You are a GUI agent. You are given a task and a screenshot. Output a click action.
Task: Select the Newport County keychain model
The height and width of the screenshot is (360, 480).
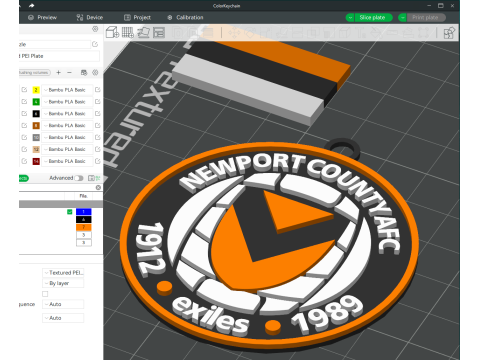(x=270, y=247)
